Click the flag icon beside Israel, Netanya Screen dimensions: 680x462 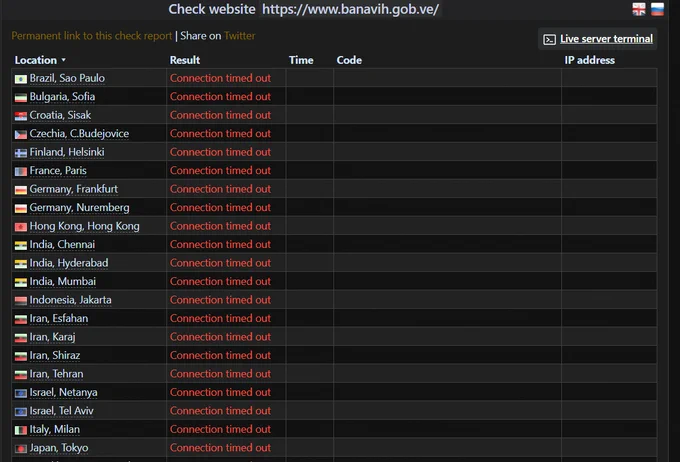[21, 393]
